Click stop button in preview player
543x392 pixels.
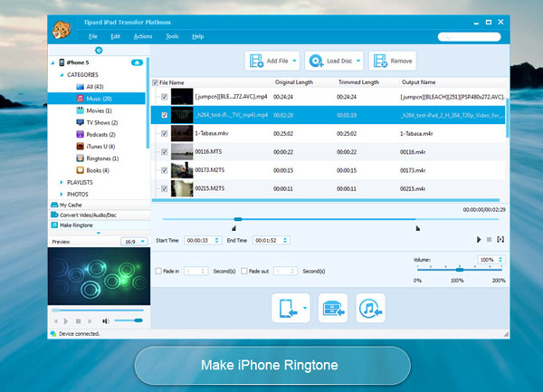tap(78, 321)
